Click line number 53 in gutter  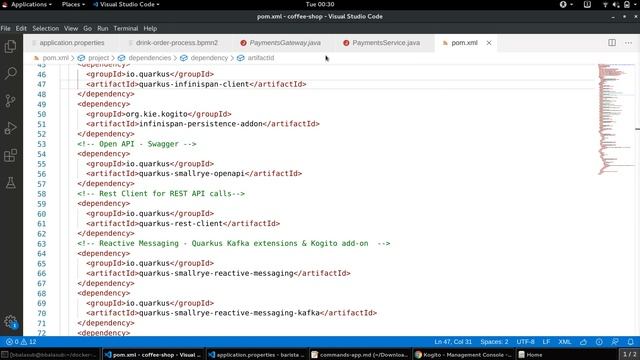pos(42,144)
